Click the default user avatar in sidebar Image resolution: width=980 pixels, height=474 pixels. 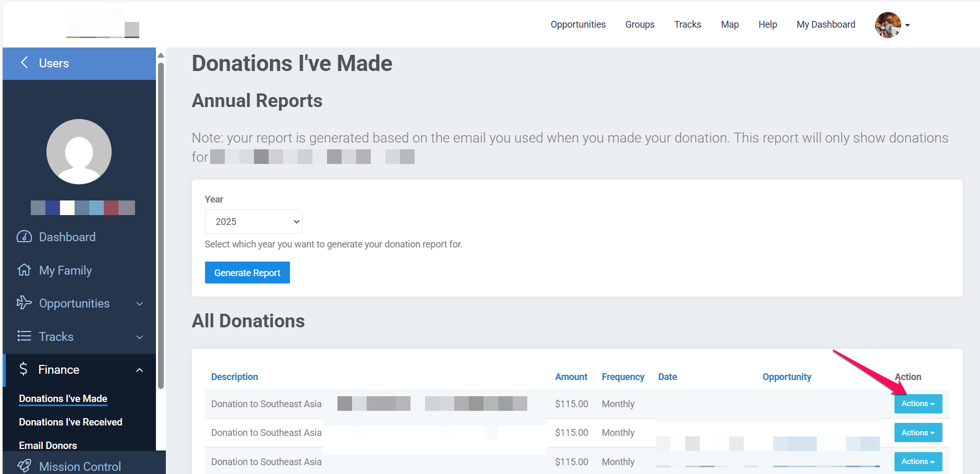(79, 151)
